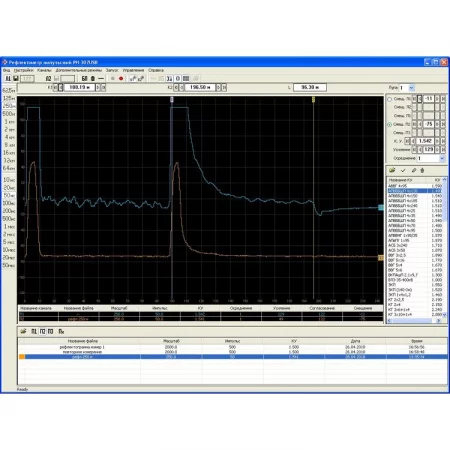Increase the Усиление value by one step

pyautogui.click(x=437, y=150)
